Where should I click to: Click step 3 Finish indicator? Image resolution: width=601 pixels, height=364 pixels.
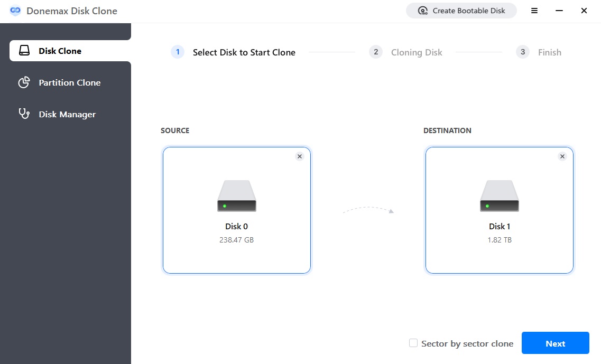(522, 52)
